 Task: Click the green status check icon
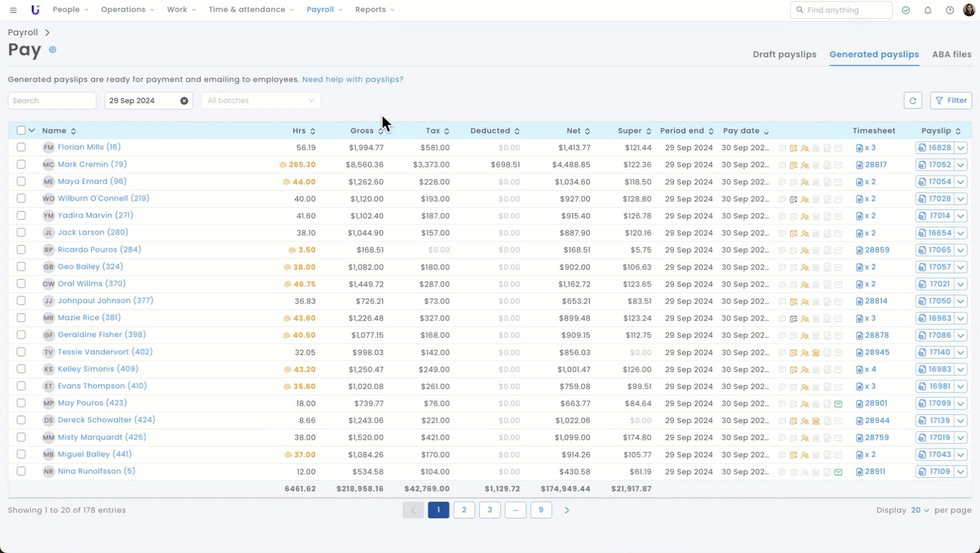pyautogui.click(x=905, y=10)
